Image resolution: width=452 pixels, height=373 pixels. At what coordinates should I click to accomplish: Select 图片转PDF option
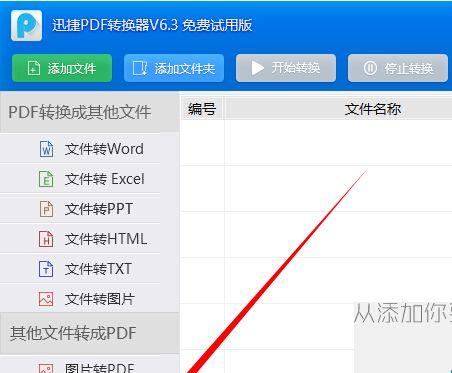click(80, 365)
